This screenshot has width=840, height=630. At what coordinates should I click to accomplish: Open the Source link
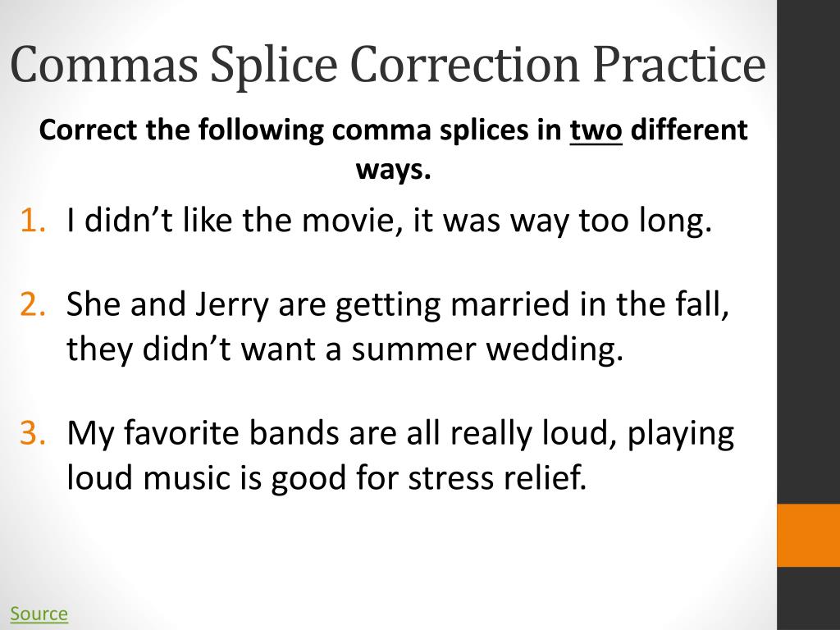[x=39, y=614]
